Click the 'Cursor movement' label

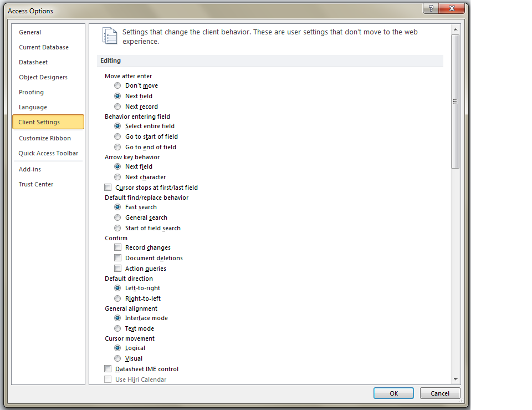click(x=130, y=338)
